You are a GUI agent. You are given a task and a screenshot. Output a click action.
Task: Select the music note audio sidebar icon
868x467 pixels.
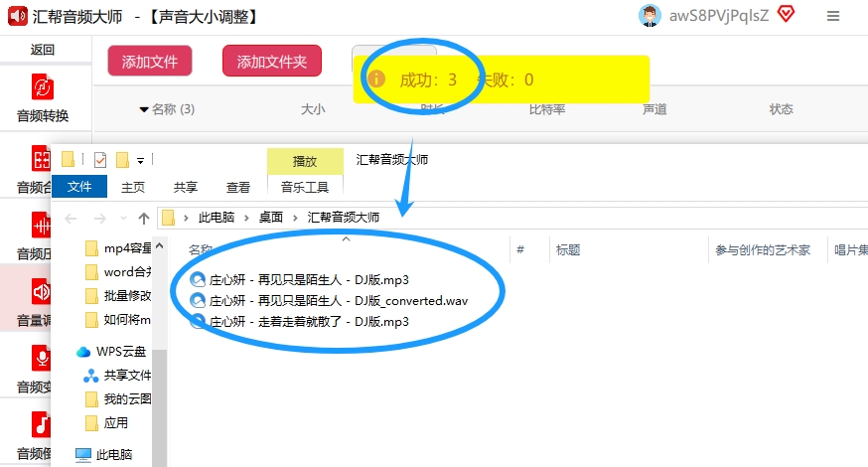(41, 425)
